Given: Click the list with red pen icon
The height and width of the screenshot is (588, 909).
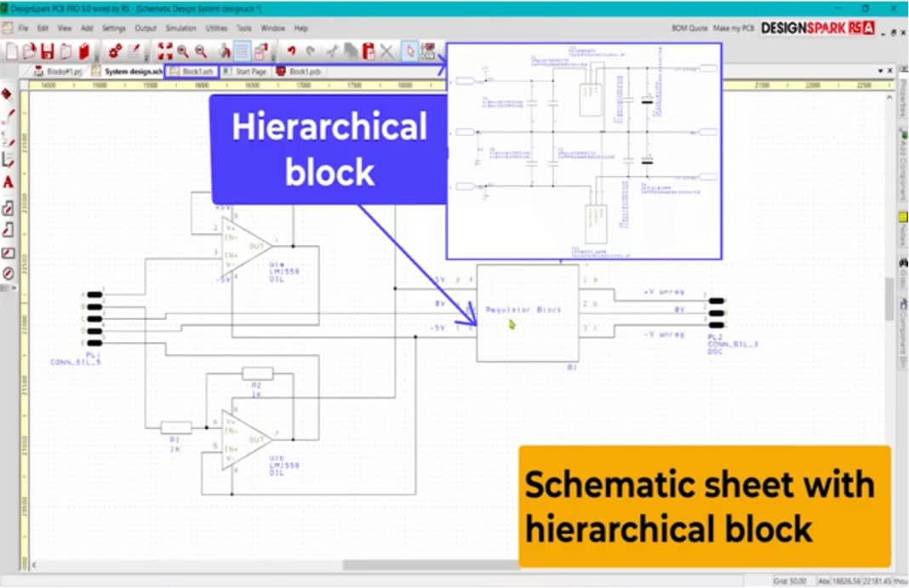Looking at the screenshot, I should pos(134,52).
